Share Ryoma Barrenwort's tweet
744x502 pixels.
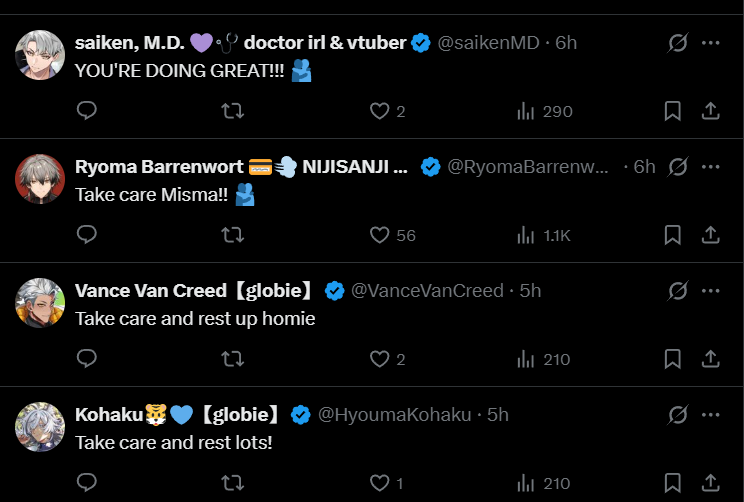pyautogui.click(x=710, y=235)
